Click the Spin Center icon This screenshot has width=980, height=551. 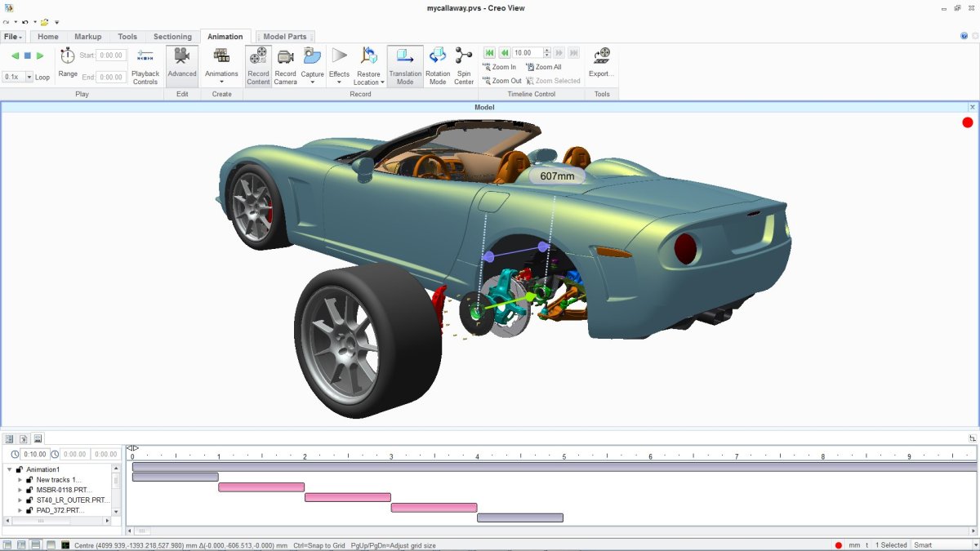click(463, 65)
